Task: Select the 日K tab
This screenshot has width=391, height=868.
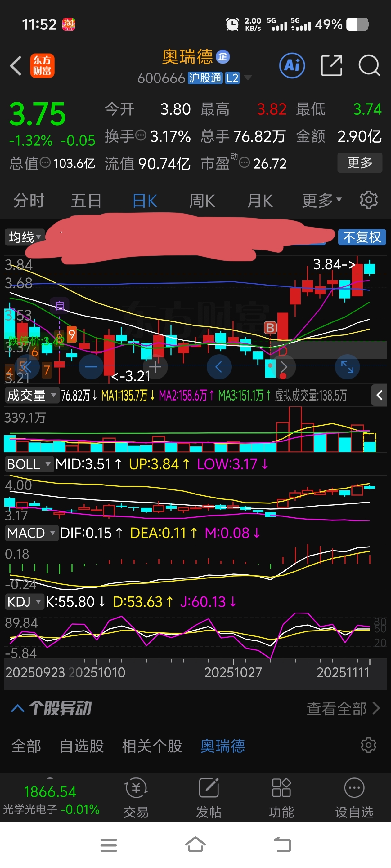Action: click(x=145, y=201)
